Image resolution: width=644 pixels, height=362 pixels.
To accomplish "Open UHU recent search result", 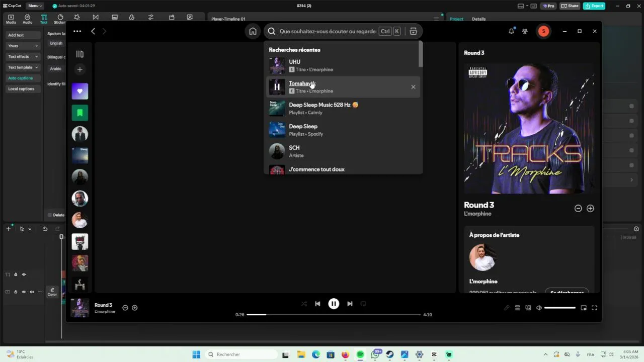I will [x=343, y=65].
